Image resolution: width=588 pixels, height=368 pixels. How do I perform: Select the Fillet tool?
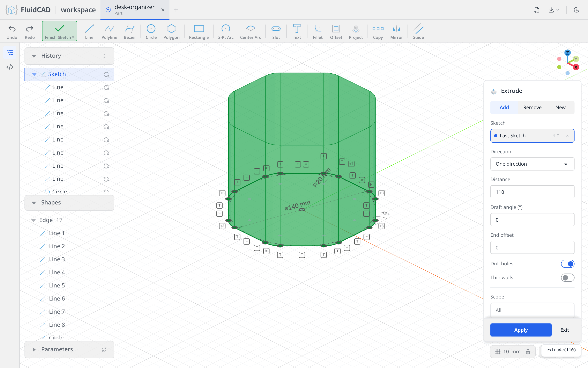[x=317, y=32]
